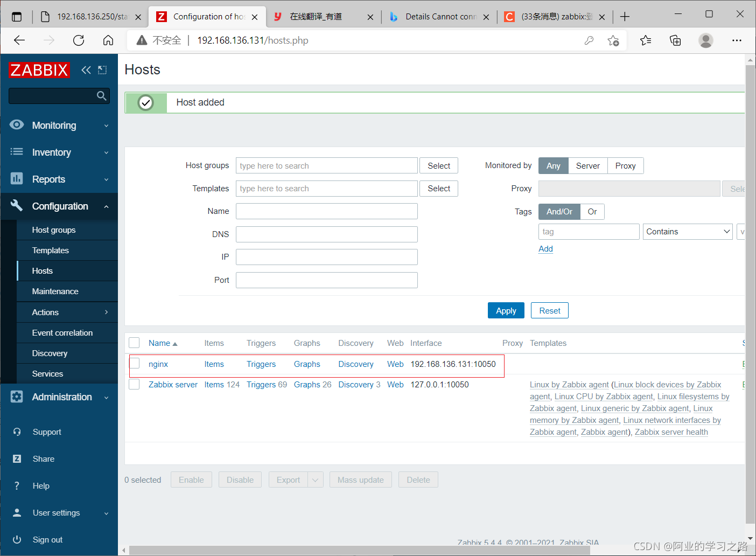This screenshot has width=756, height=556.
Task: Click the Host groups search field
Action: pos(327,166)
